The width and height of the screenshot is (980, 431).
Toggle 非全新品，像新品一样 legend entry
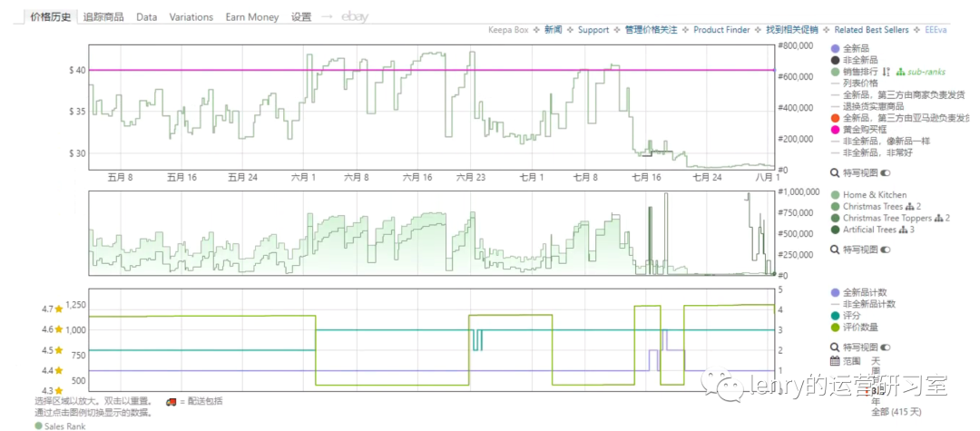(x=887, y=142)
